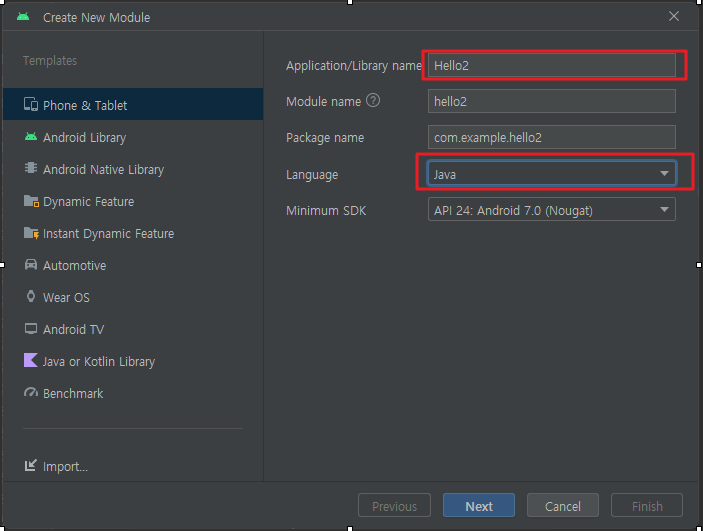
Task: Select the Automotive car icon
Action: [30, 265]
